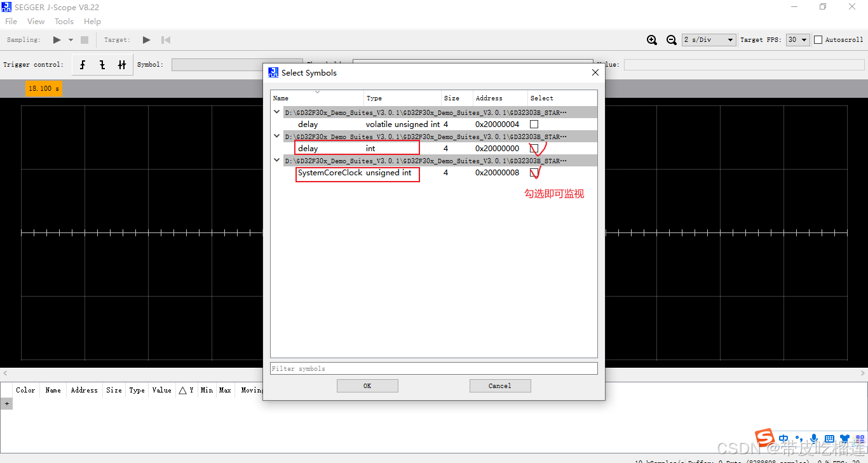Tick checkbox for volatile unsigned int delay

point(534,124)
